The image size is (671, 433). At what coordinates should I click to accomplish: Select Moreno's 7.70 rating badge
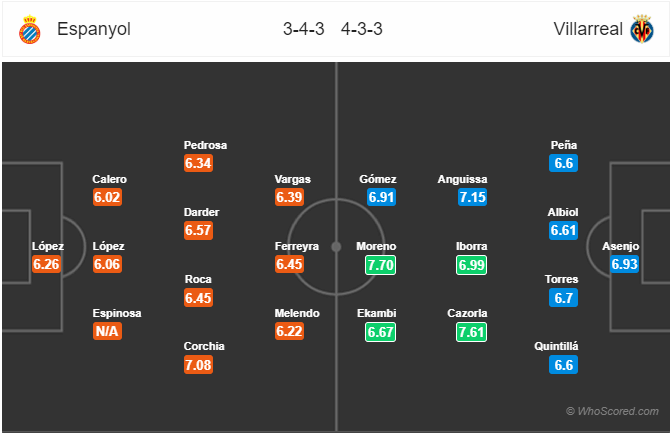[380, 265]
